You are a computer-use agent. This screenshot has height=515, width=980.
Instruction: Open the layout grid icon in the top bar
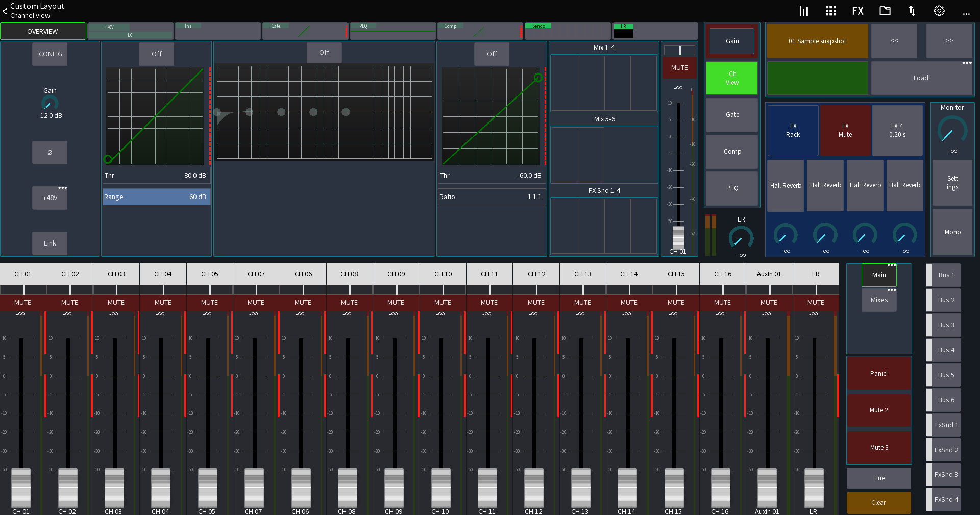830,10
